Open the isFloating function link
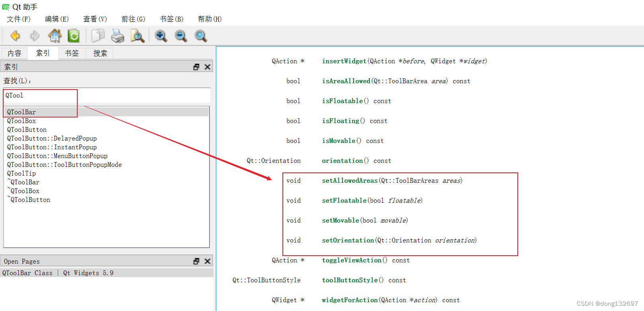 [341, 121]
